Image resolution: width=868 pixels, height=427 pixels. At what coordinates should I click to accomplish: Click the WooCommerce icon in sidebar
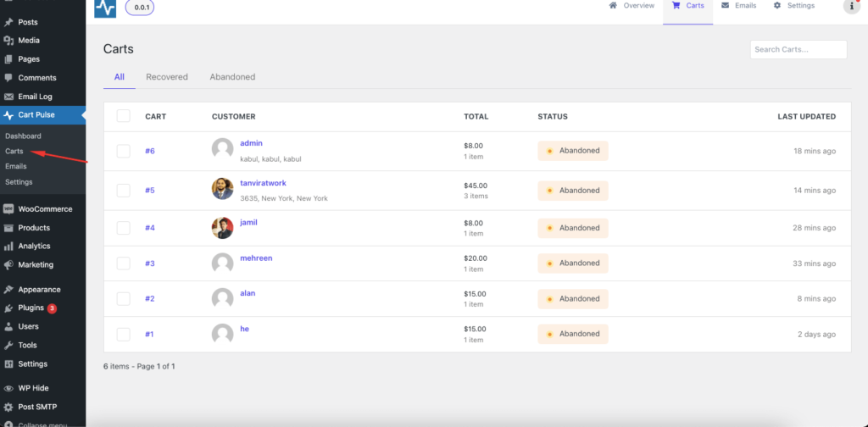click(8, 209)
